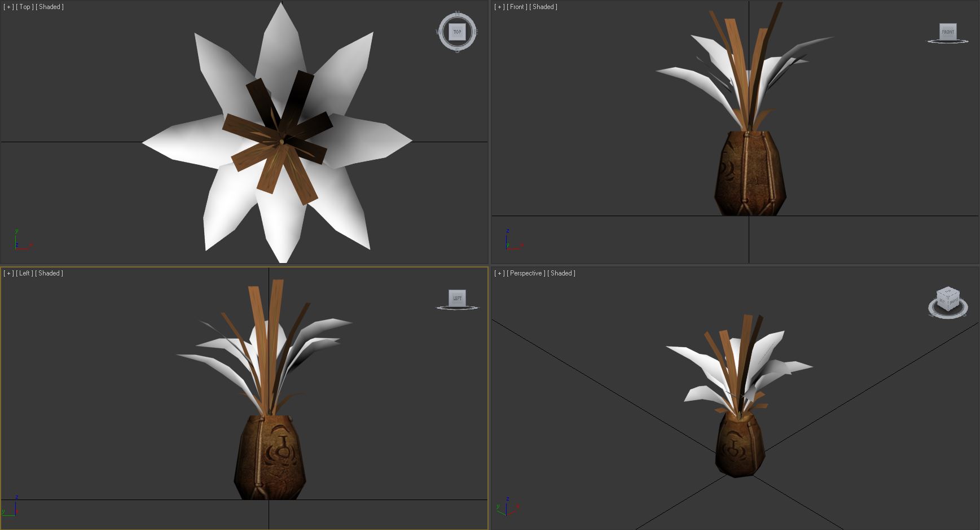The width and height of the screenshot is (980, 530).
Task: Select the vase model in the Front viewport
Action: coord(750,173)
